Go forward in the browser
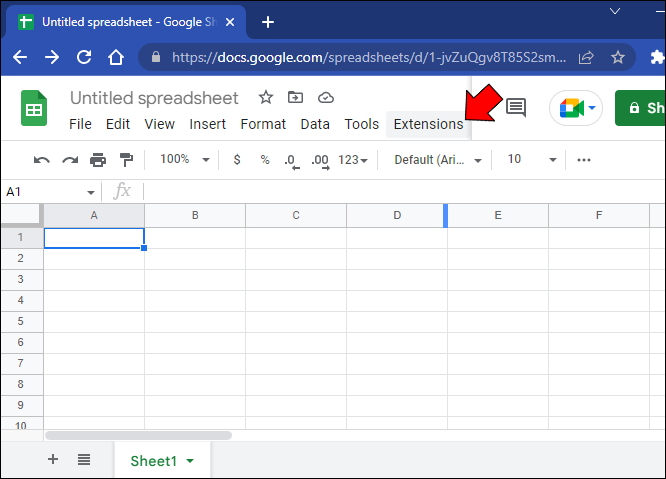Screen dimensions: 666x479 coord(52,57)
